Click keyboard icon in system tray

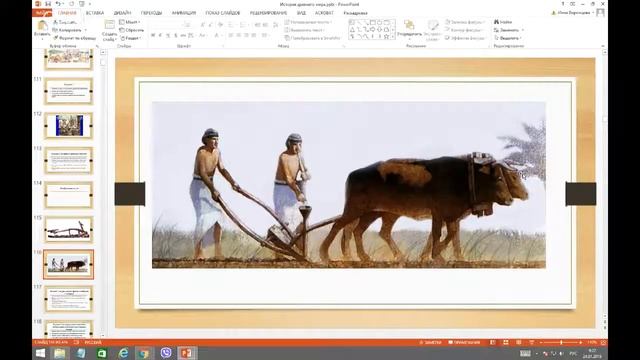[525, 353]
